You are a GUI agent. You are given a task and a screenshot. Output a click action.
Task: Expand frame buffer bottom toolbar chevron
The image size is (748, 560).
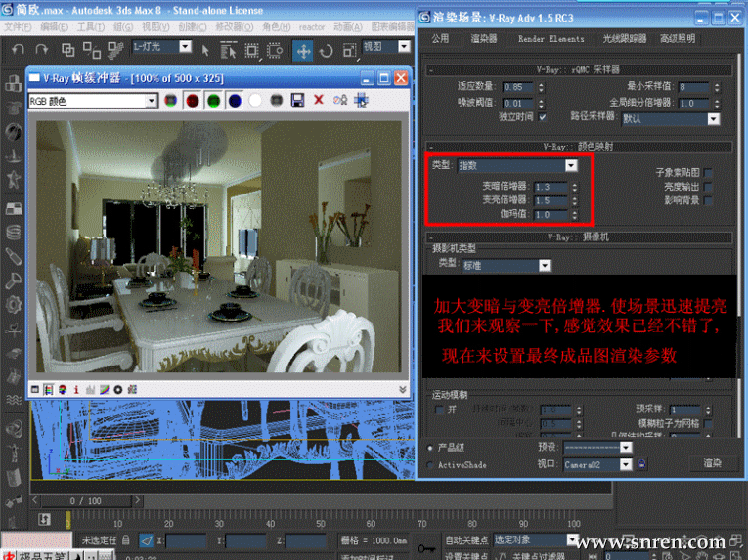[x=403, y=390]
